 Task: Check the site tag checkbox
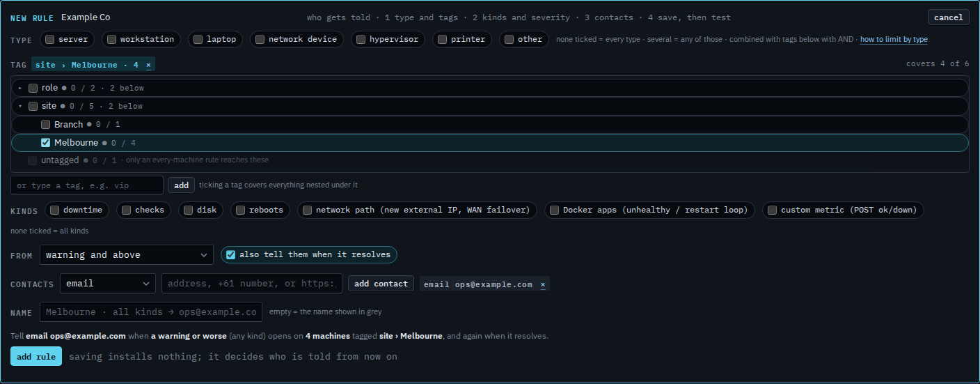pyautogui.click(x=33, y=106)
